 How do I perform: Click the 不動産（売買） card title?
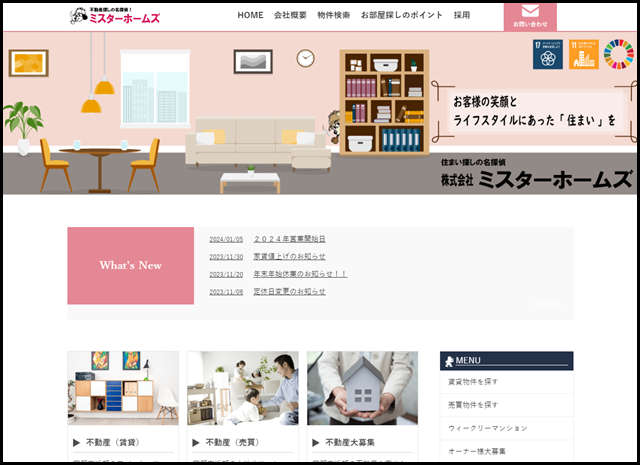coord(233,443)
